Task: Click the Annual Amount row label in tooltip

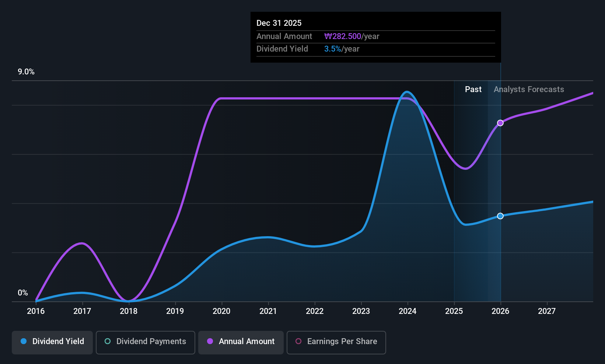Action: 284,36
